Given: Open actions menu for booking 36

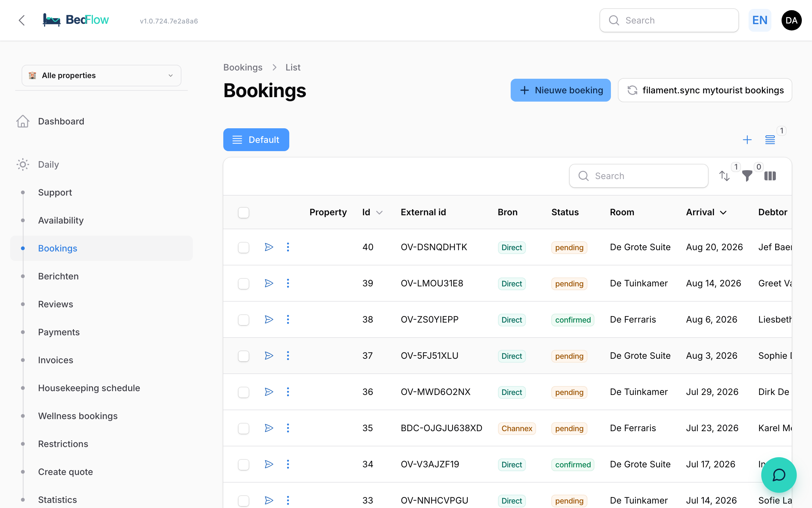Looking at the screenshot, I should (x=288, y=392).
